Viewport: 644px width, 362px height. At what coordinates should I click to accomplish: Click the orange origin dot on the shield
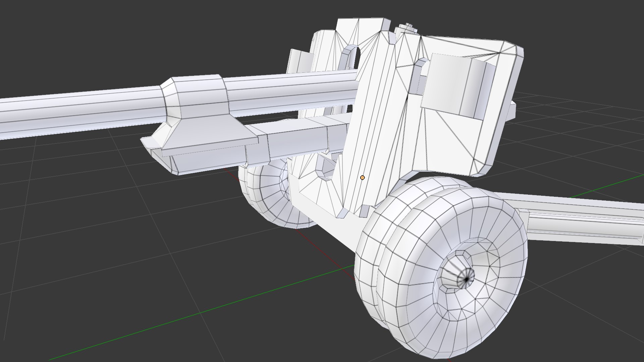pyautogui.click(x=362, y=178)
